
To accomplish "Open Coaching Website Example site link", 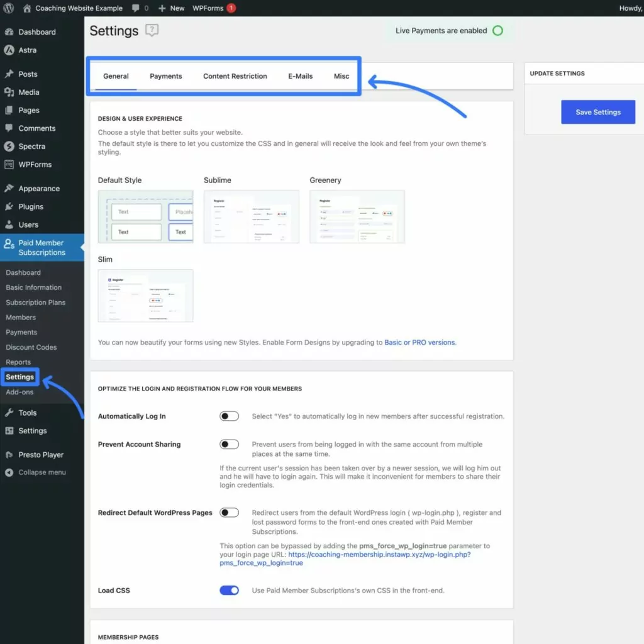I will 79,8.
